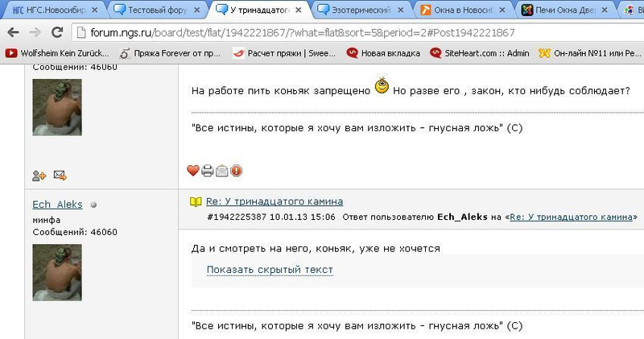Close the У тринадцатого tab
Screen dimensions: 644x339
[299, 10]
